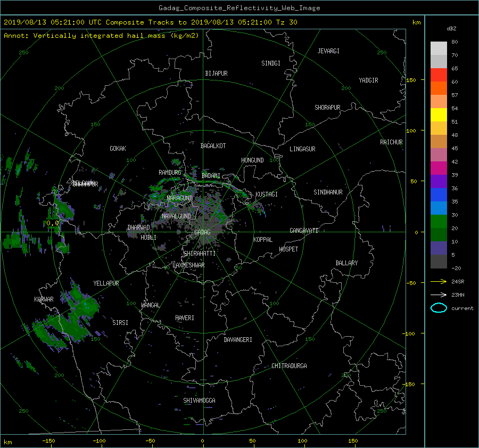Click the NARAGUND city label
This screenshot has width=479, height=448.
coord(180,198)
